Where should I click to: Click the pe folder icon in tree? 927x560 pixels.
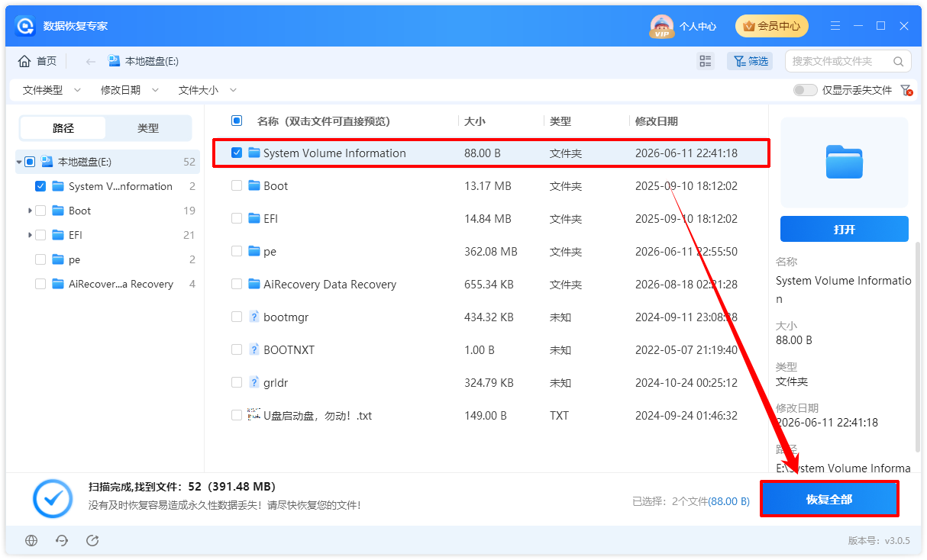click(57, 259)
